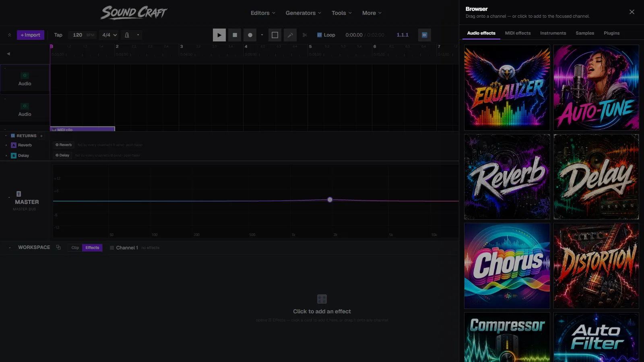Click the SoundCraft logo
Screen dimensions: 644x362
[x=134, y=12]
